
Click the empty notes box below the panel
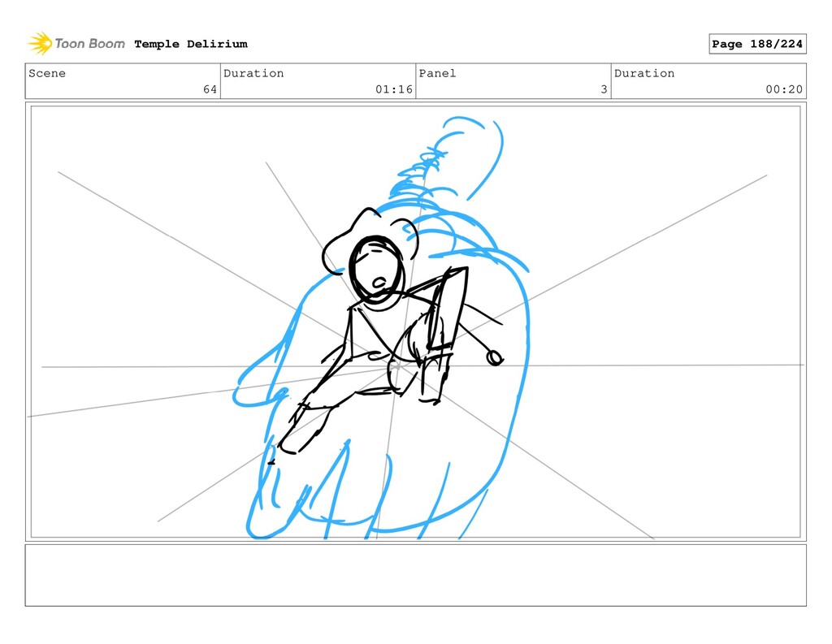click(415, 575)
